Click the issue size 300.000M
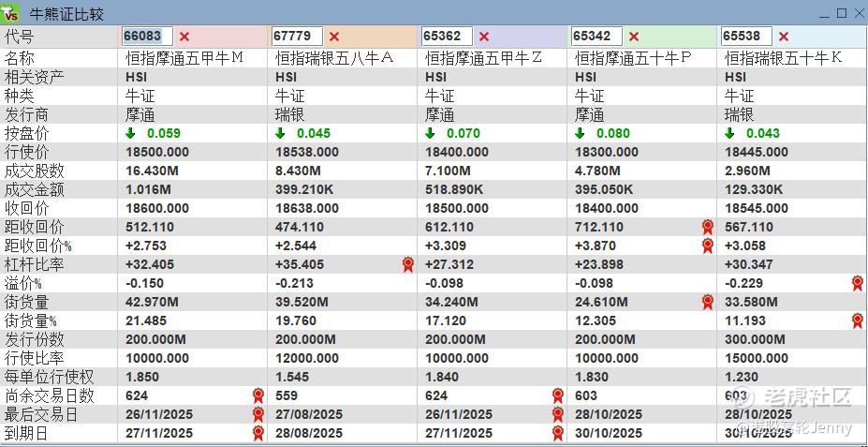 pos(755,339)
